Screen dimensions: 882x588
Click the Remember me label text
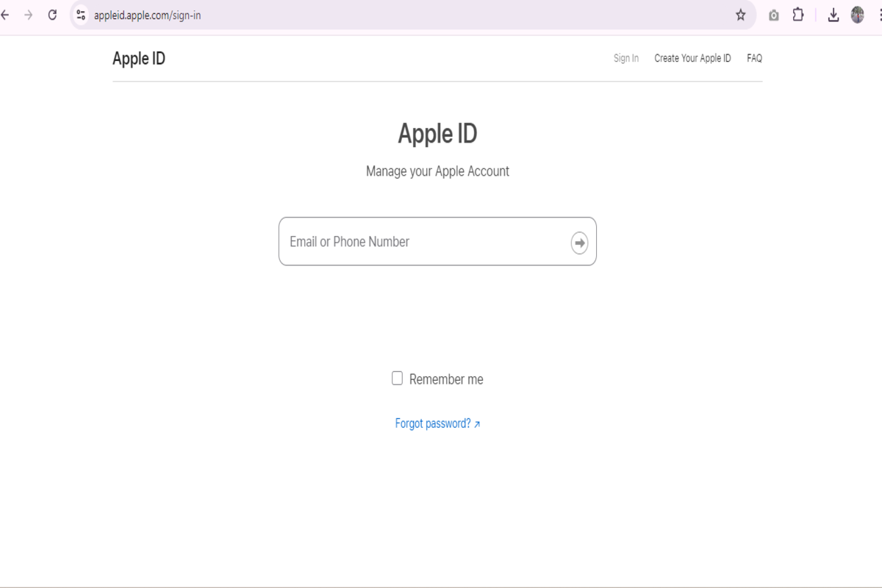click(446, 379)
